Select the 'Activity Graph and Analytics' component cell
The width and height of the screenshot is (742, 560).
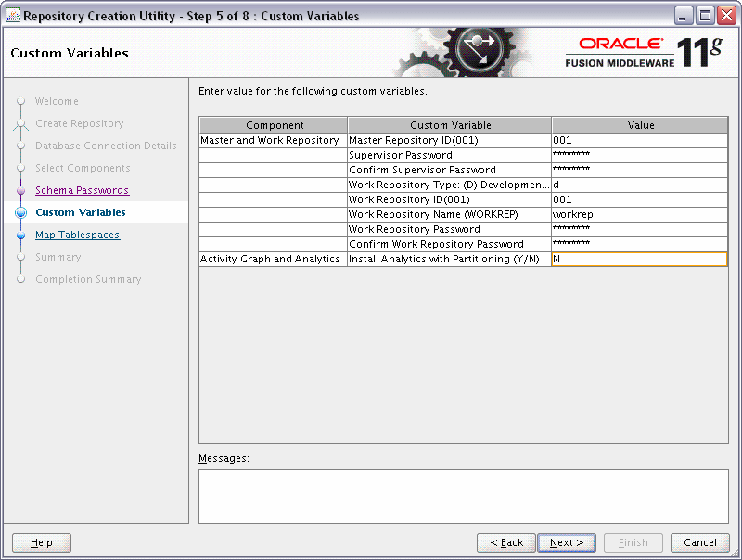tap(273, 260)
